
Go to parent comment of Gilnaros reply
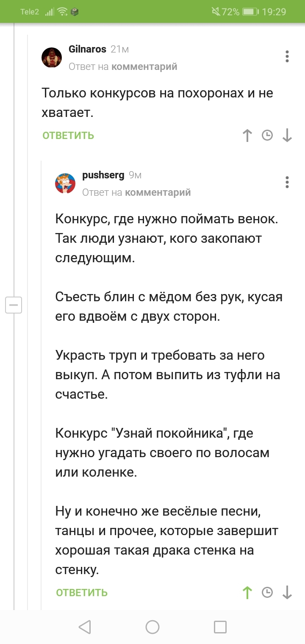click(x=144, y=67)
